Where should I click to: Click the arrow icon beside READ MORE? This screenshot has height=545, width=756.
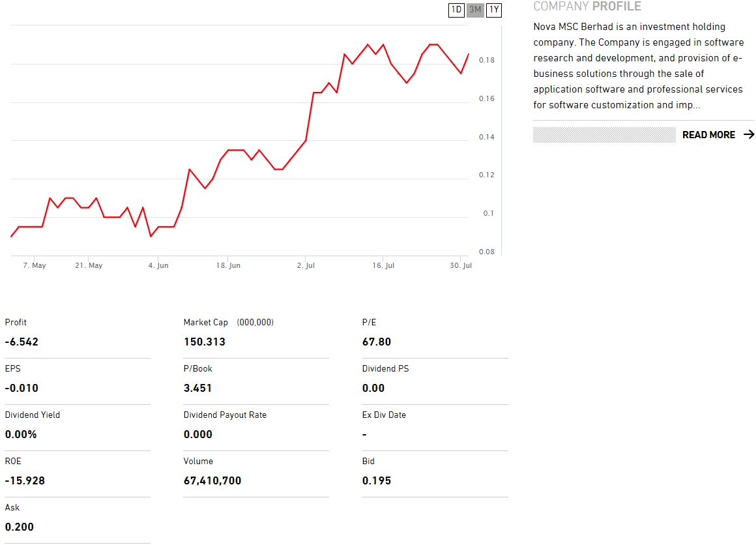coord(748,135)
